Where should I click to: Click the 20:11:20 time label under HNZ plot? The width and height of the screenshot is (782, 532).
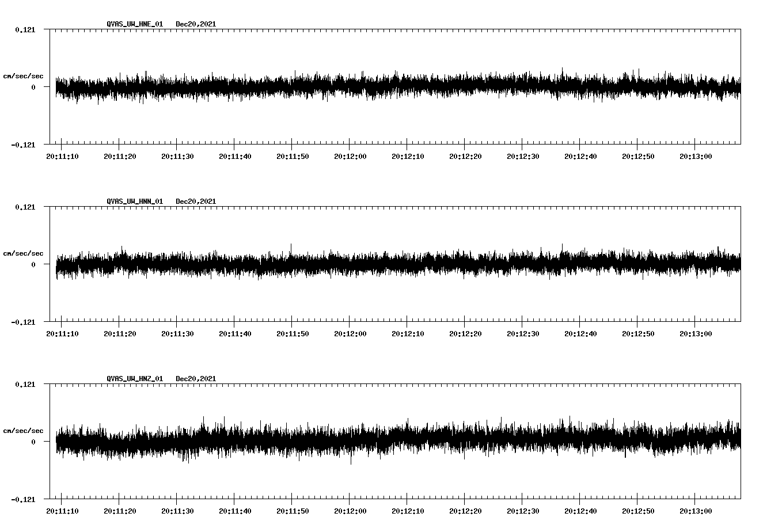click(120, 511)
